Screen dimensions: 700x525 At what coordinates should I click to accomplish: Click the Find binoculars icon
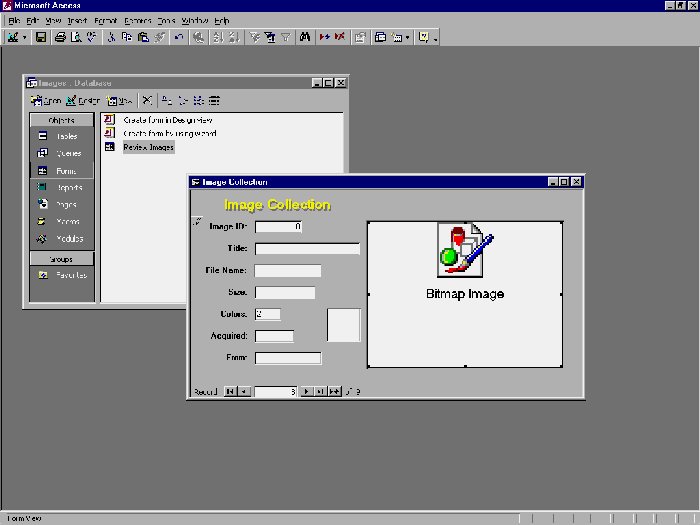click(305, 37)
